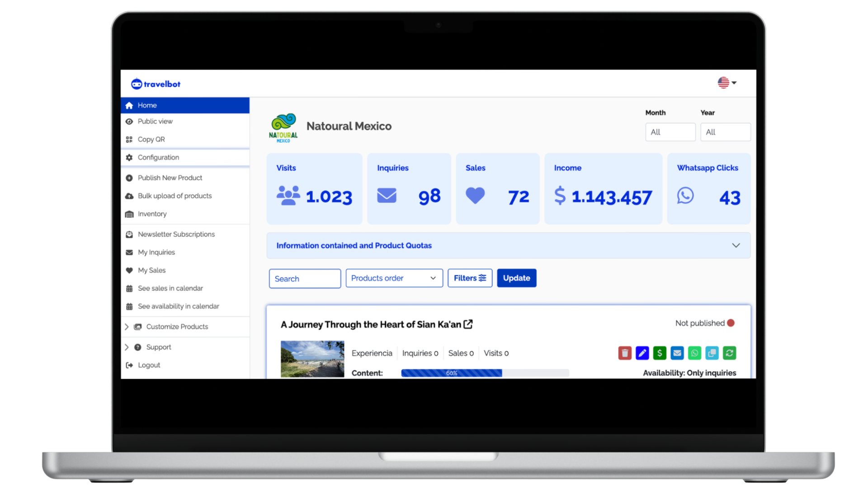
Task: Open external link icon beside product title
Action: pos(468,324)
